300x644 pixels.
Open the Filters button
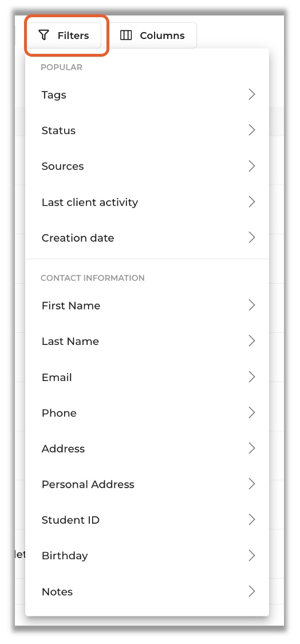coord(65,36)
